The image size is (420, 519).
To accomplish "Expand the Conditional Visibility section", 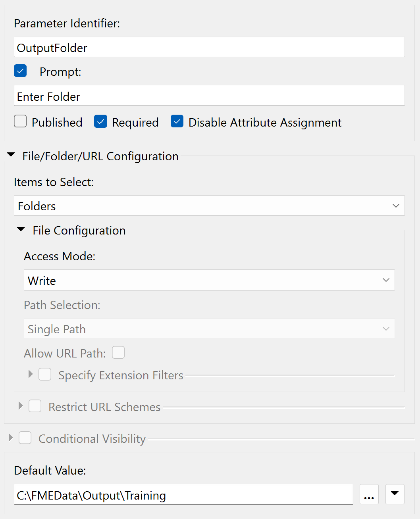I will [10, 438].
